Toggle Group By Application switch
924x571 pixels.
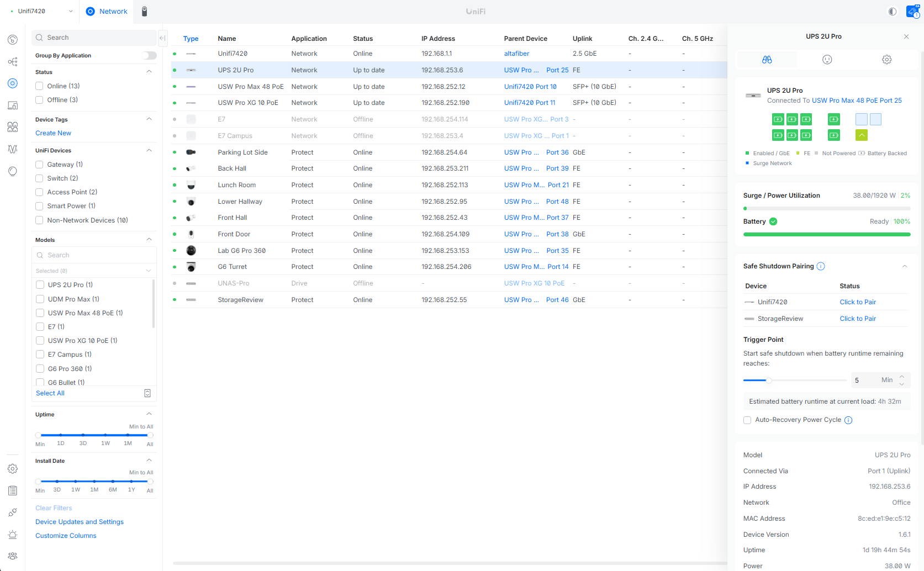[149, 56]
